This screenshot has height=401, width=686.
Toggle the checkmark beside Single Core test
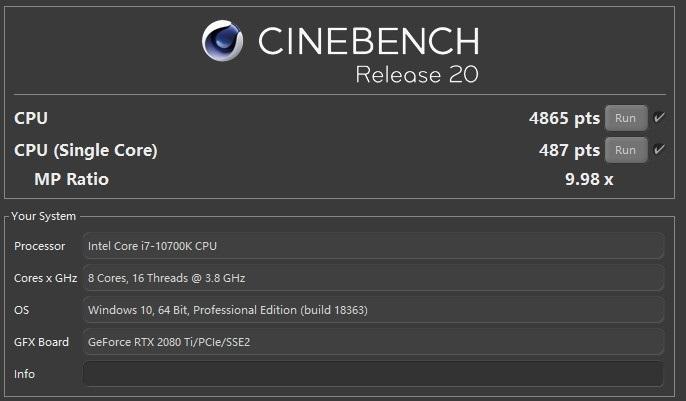(659, 150)
